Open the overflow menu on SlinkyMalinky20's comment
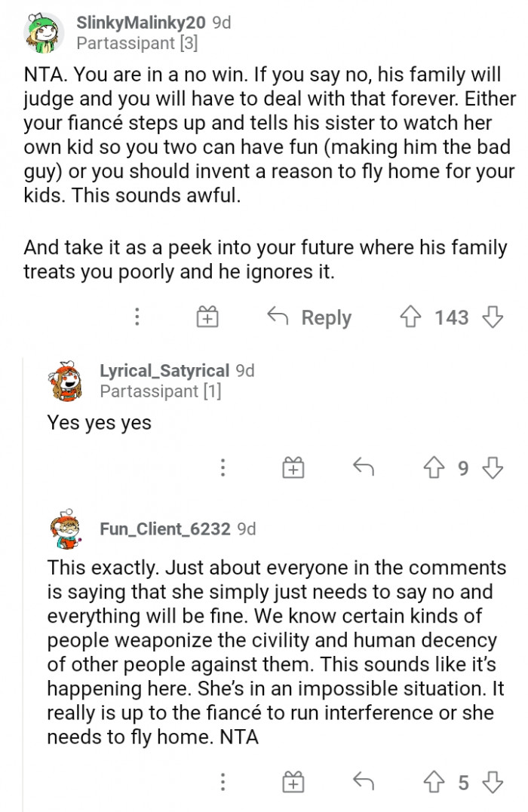 [x=137, y=317]
